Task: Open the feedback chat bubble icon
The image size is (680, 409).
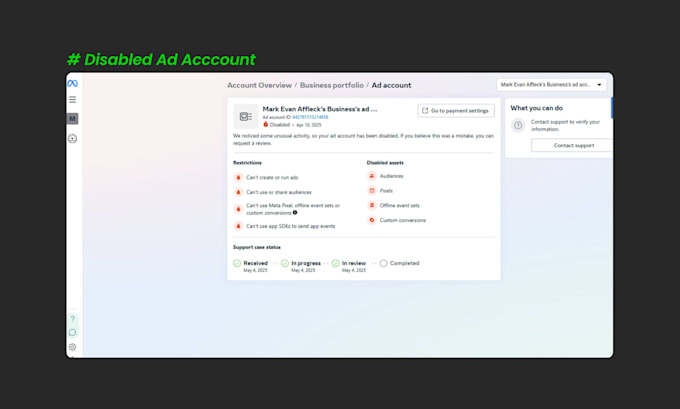Action: click(x=72, y=333)
